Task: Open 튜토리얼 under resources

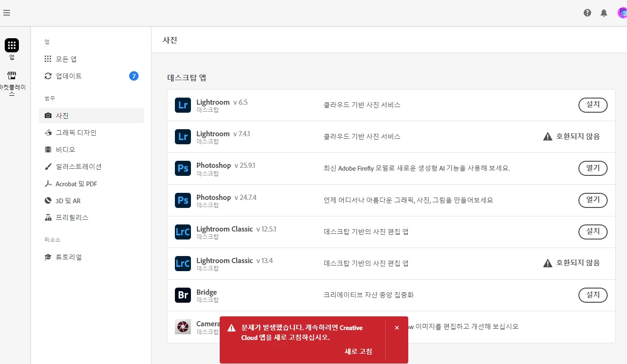Action: coord(91,257)
